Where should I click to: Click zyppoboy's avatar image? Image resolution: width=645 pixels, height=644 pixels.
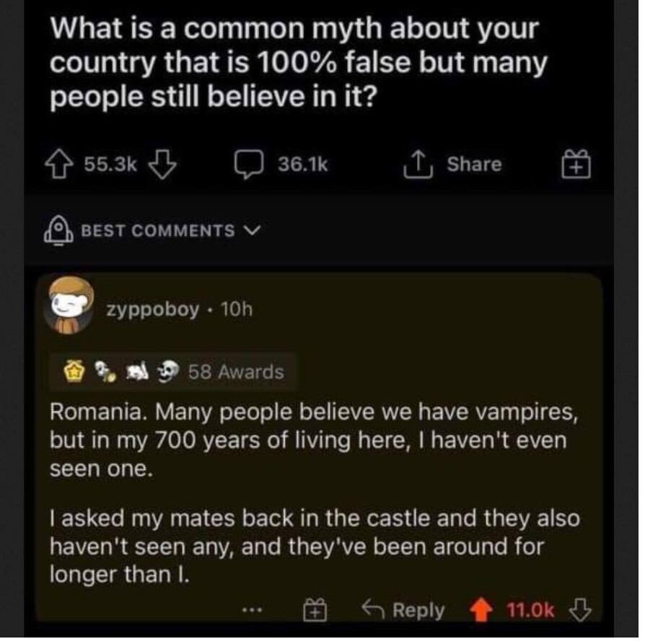(x=72, y=306)
